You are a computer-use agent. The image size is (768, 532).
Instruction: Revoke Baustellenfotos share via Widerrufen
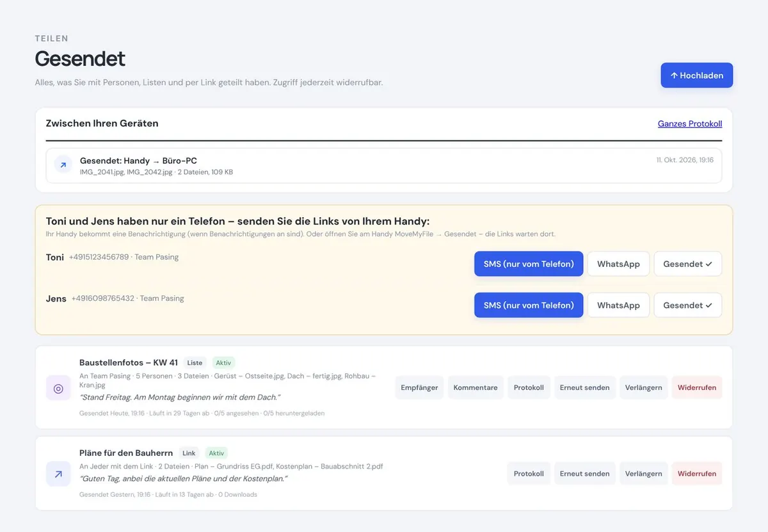pyautogui.click(x=697, y=387)
